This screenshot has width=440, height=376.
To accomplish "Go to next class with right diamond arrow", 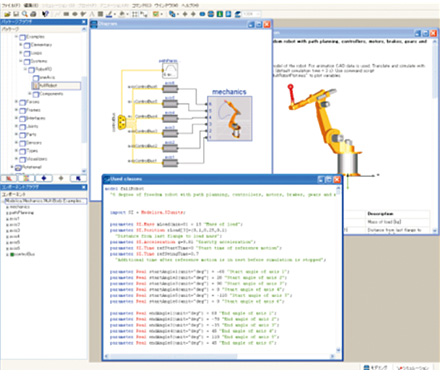I will click(x=193, y=14).
